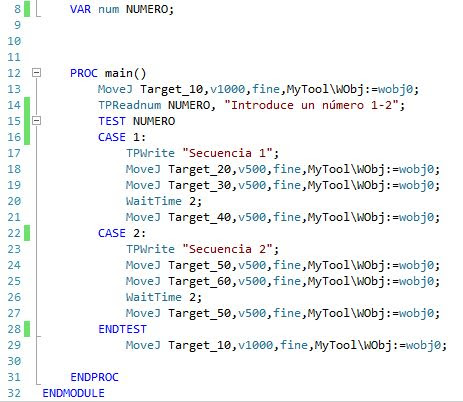Screen dimensions: 463x402
Task: Click Target_10 on line 29
Action: [x=199, y=345]
